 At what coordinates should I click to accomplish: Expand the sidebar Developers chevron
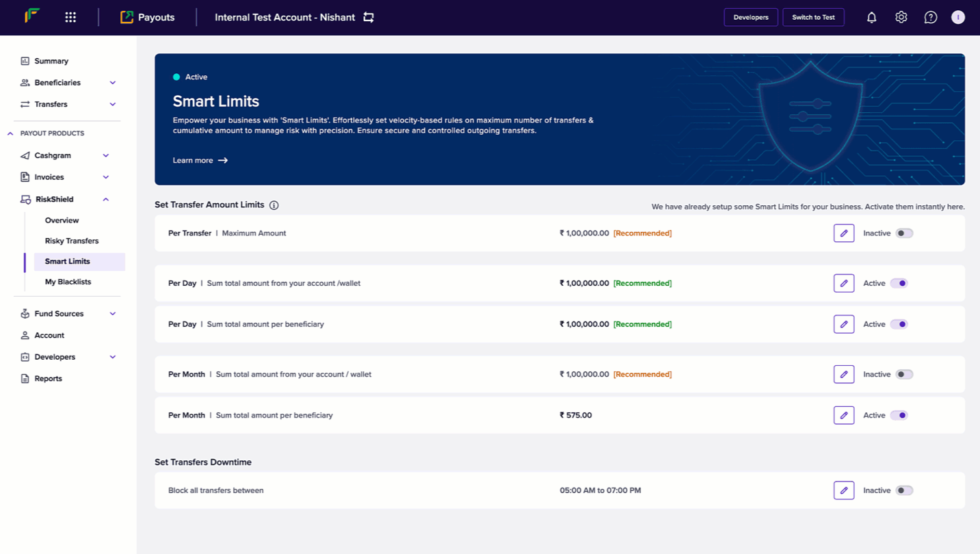(113, 357)
